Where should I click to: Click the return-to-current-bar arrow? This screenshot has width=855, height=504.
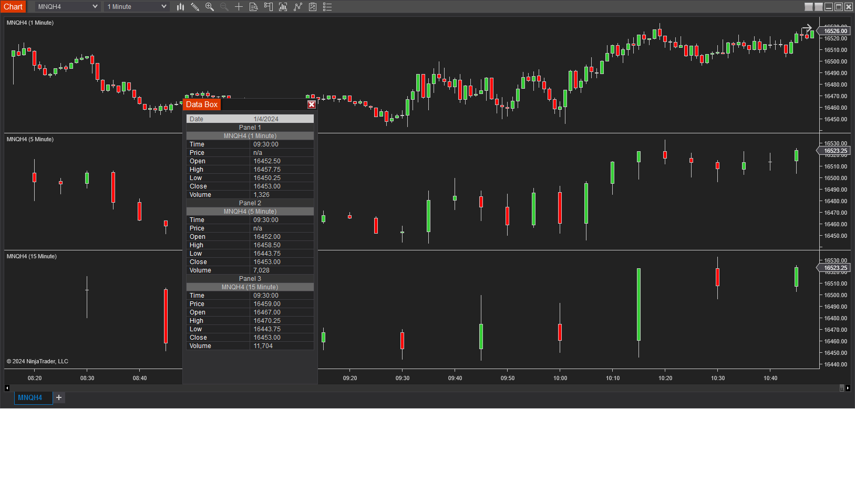pyautogui.click(x=807, y=28)
